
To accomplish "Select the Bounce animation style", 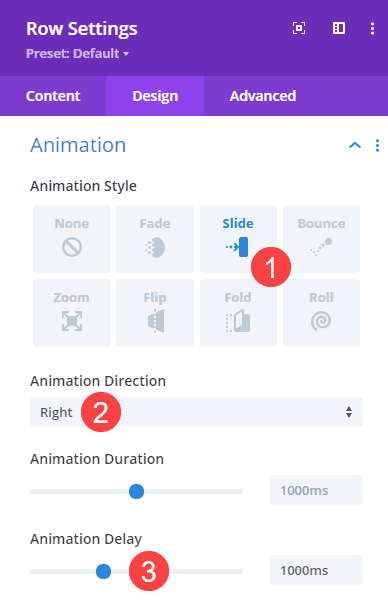I will (x=322, y=239).
